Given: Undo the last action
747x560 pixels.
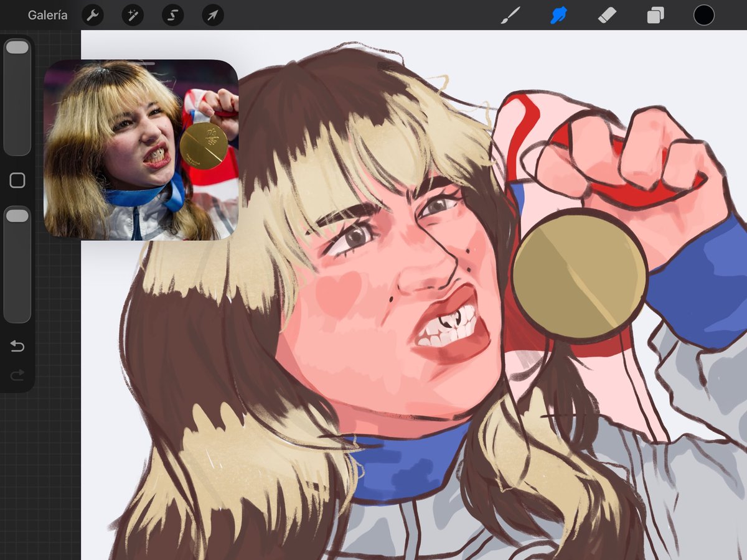Looking at the screenshot, I should pyautogui.click(x=17, y=346).
